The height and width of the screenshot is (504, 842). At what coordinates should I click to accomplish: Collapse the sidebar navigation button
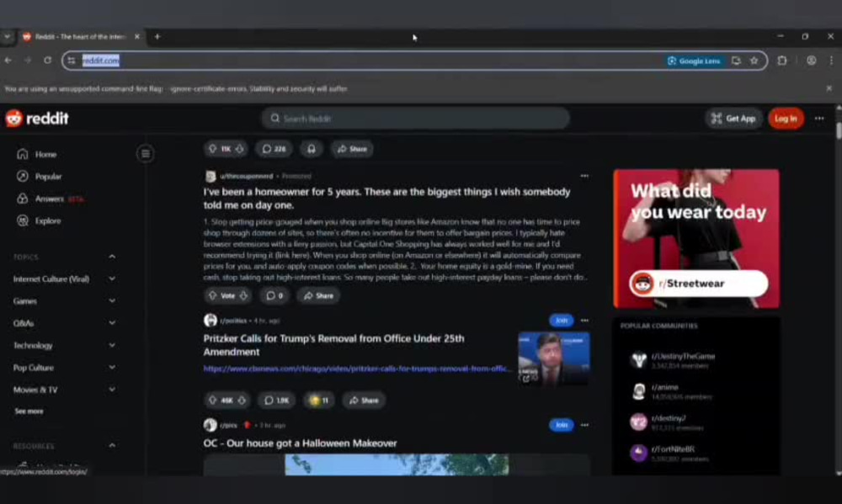pyautogui.click(x=145, y=154)
